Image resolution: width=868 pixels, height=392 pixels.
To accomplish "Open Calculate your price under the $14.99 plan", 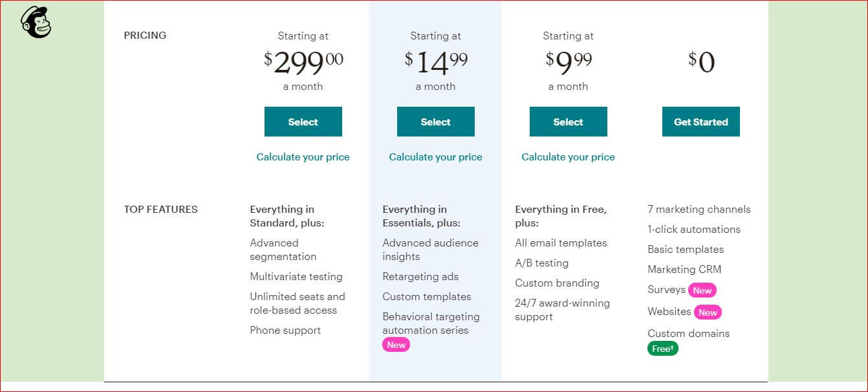I will coord(435,157).
